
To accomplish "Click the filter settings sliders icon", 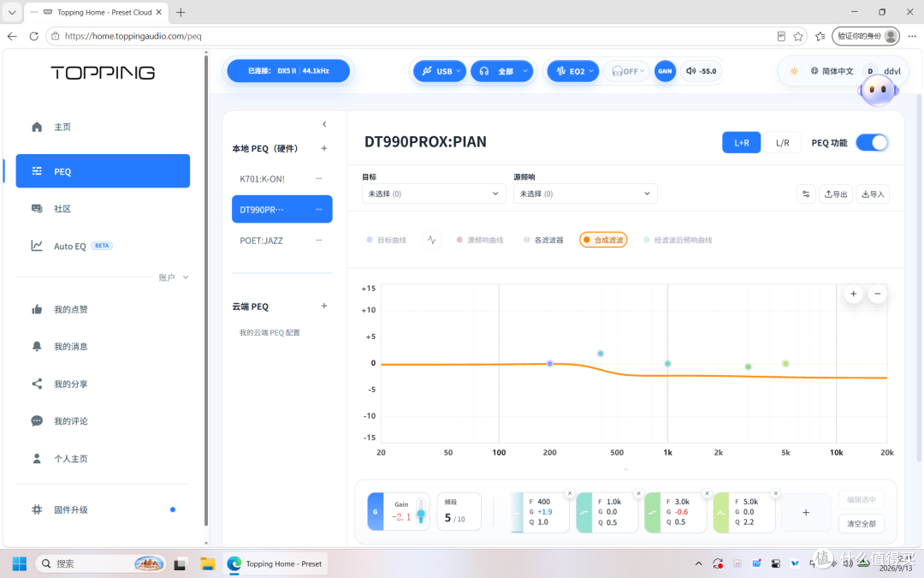I will 806,194.
